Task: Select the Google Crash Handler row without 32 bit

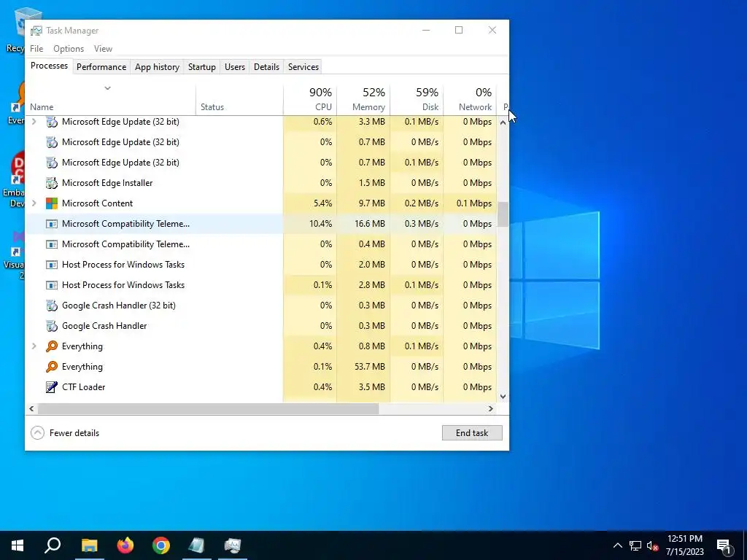Action: coord(261,326)
